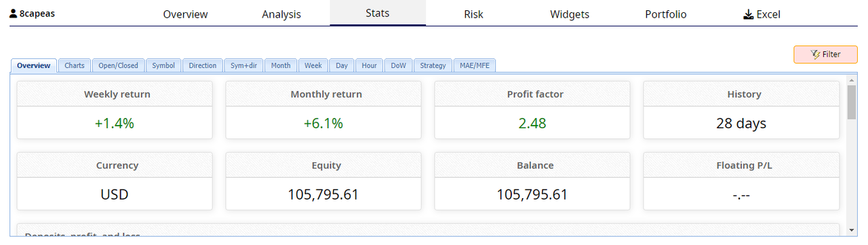Image resolution: width=868 pixels, height=245 pixels.
Task: Switch to the Hour sub-tab
Action: click(x=370, y=66)
